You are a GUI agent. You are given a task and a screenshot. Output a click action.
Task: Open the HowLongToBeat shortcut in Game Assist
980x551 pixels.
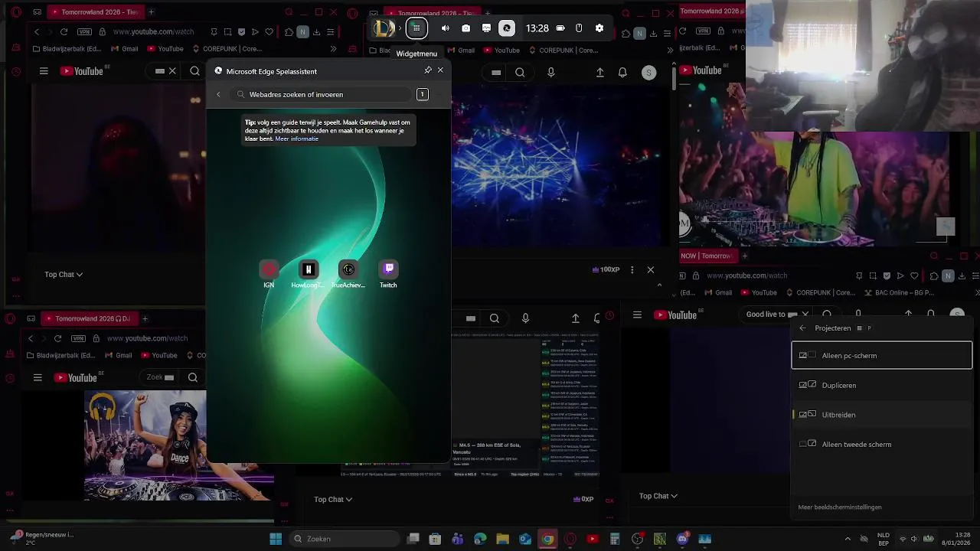click(309, 269)
